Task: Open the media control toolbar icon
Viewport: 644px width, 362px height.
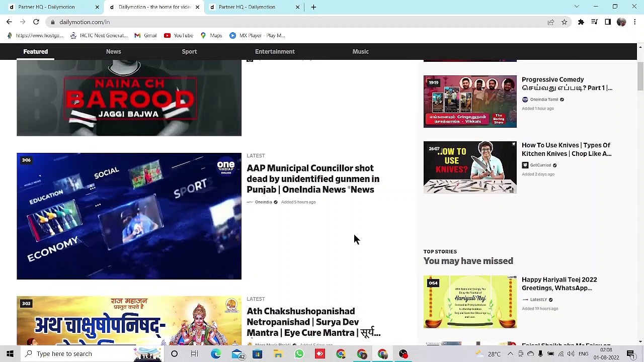Action: (x=594, y=22)
